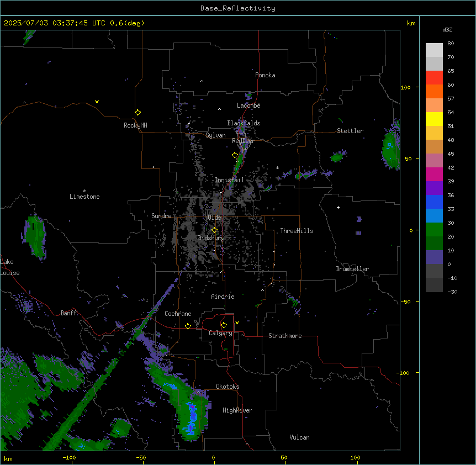Viewport: 476px width, 465px height.
Task: Click the Sundre town label
Action: [161, 216]
